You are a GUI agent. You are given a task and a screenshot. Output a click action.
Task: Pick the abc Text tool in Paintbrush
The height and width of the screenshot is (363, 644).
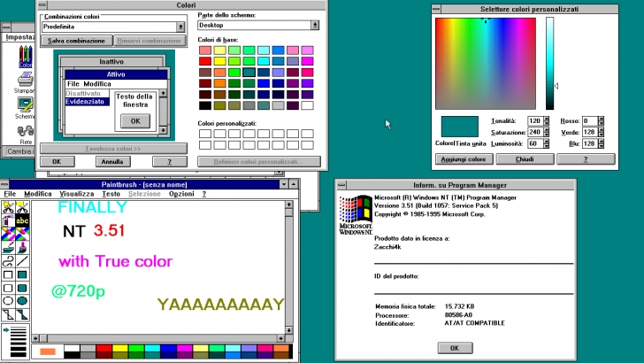point(22,221)
